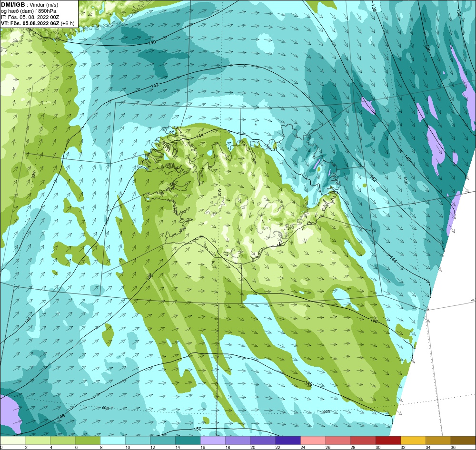
Task: Select the salmon 26–28 m/s legend swatch
Action: (338, 440)
